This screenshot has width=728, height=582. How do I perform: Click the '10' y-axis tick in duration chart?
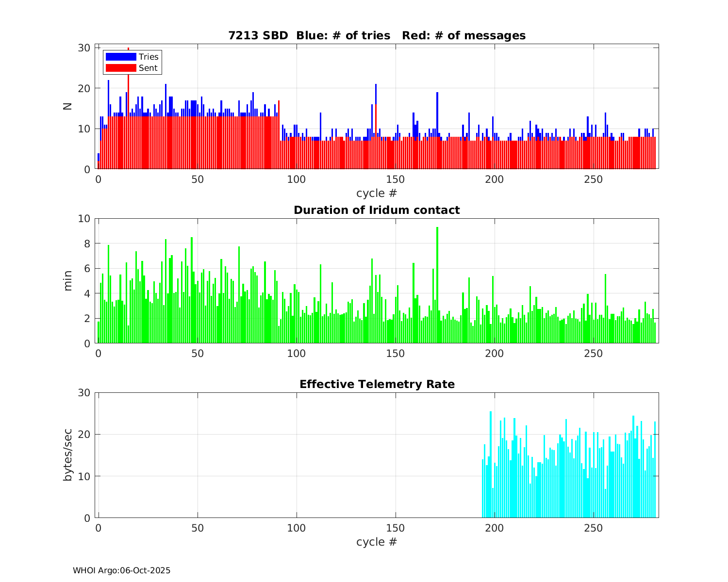[84, 219]
